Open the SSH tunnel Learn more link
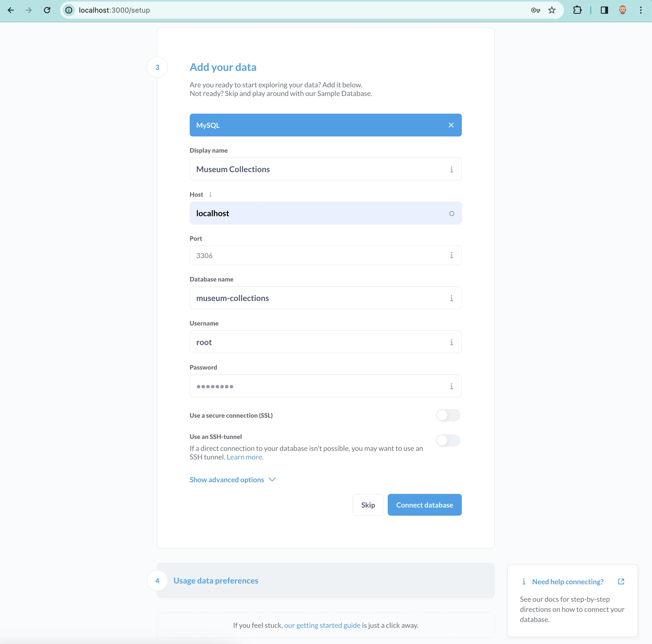This screenshot has width=652, height=644. pyautogui.click(x=244, y=457)
